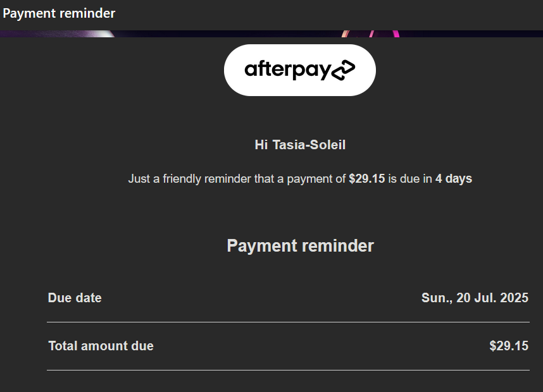Click the afterpay wordmark text in logo
The height and width of the screenshot is (392, 543).
point(287,70)
